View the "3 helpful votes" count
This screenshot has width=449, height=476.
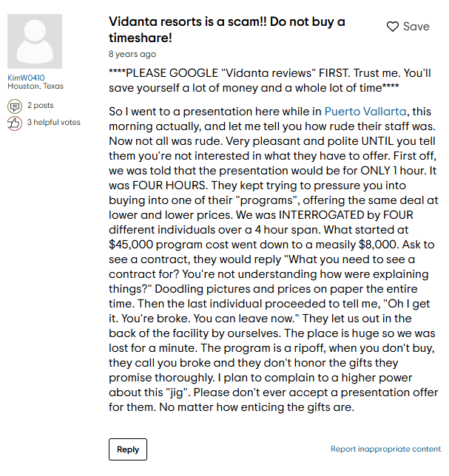pyautogui.click(x=54, y=123)
